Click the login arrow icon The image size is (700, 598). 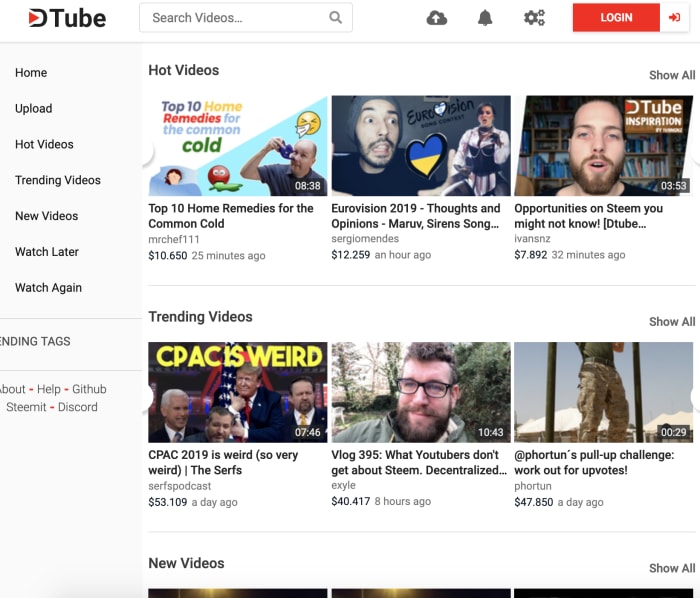(x=675, y=18)
